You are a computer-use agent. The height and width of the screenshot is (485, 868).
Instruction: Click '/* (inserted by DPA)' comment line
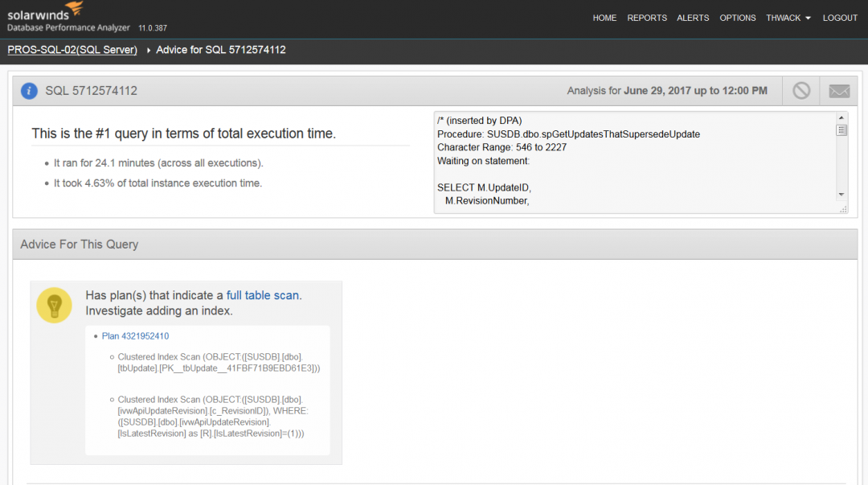(479, 121)
